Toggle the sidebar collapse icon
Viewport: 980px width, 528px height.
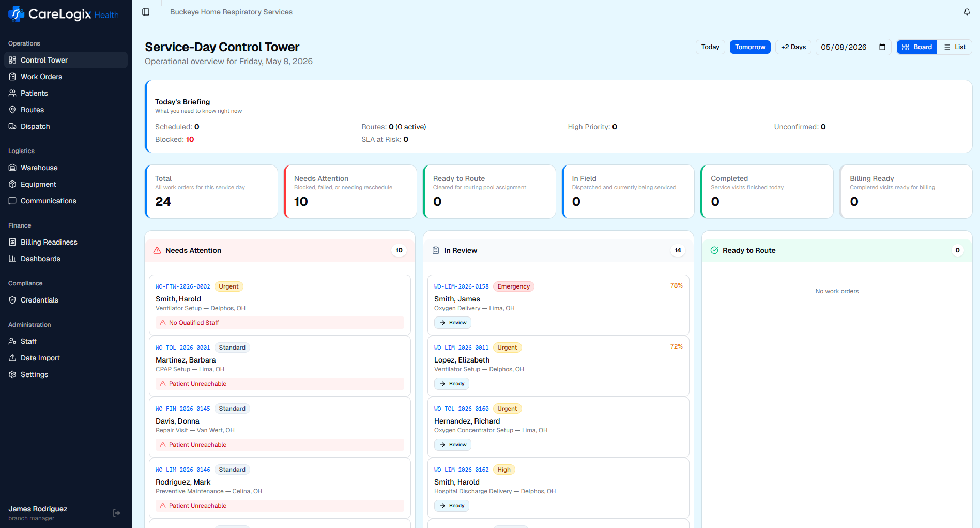coord(146,12)
